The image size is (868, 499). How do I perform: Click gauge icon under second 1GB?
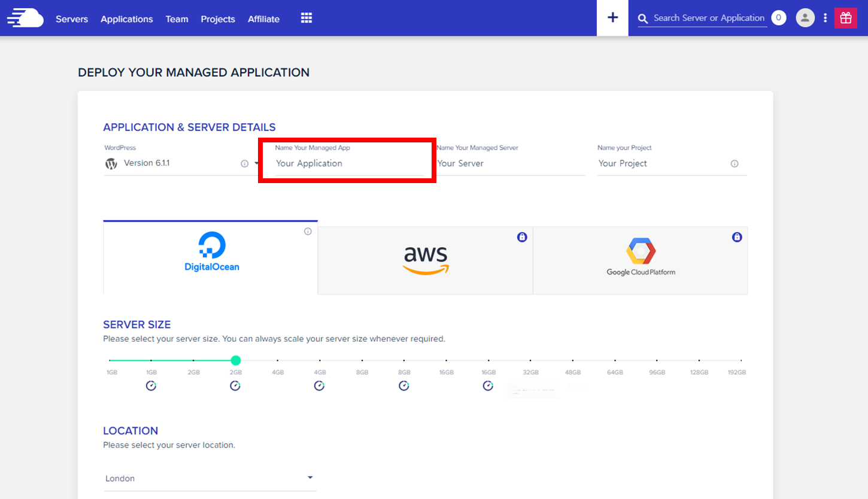pyautogui.click(x=151, y=386)
